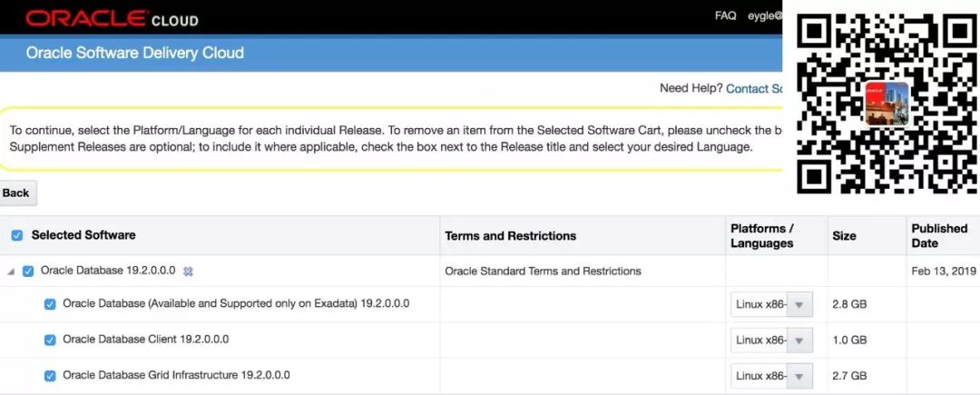Screen dimensions: 980x395
Task: Open the FAQ link in header
Action: (x=725, y=16)
